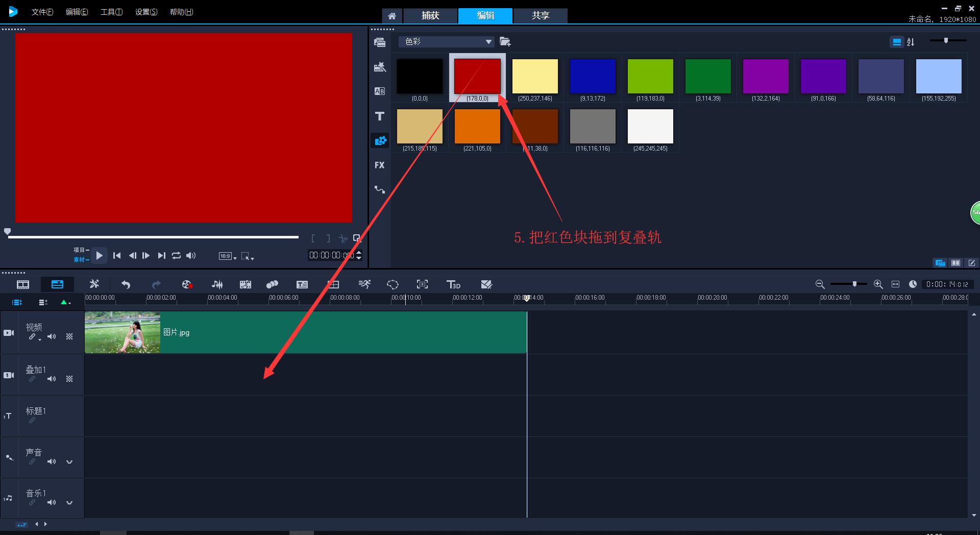Click the add new folder icon

(505, 42)
